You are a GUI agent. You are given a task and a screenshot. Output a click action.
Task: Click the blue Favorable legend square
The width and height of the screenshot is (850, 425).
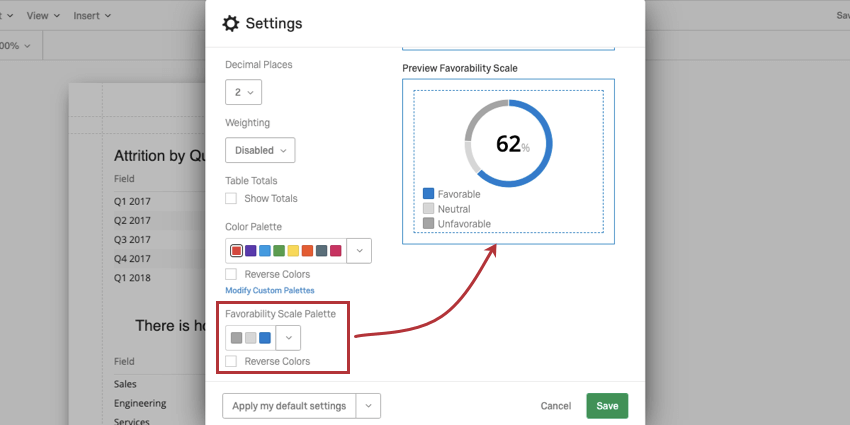428,194
